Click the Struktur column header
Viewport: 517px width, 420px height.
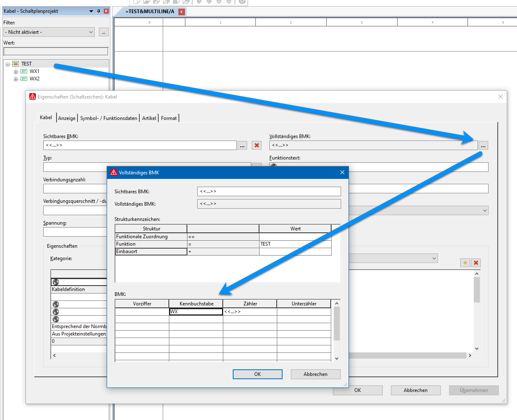[x=151, y=229]
